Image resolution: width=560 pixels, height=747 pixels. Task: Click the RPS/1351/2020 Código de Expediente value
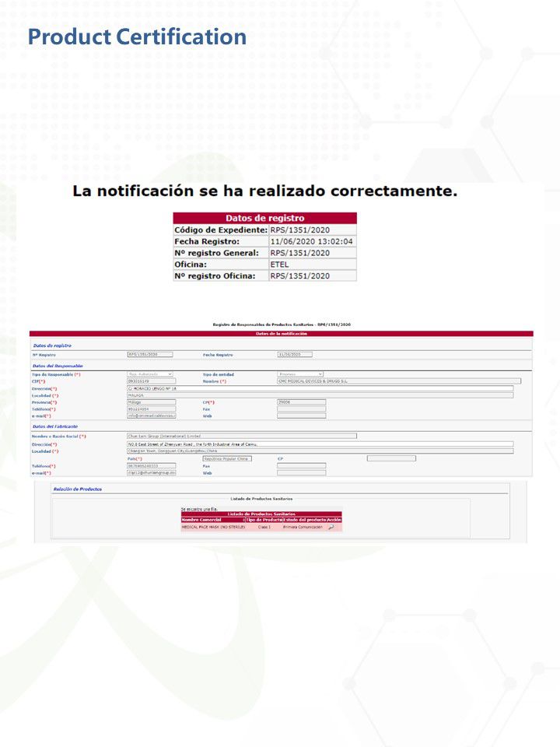300,230
